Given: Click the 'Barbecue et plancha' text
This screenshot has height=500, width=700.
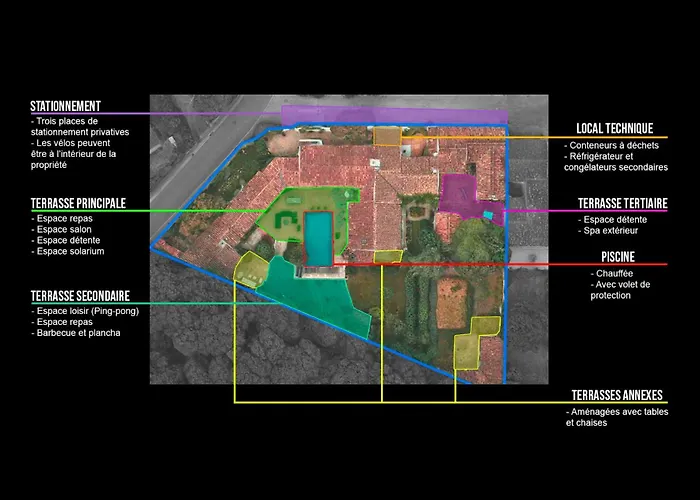Looking at the screenshot, I should pos(76,333).
